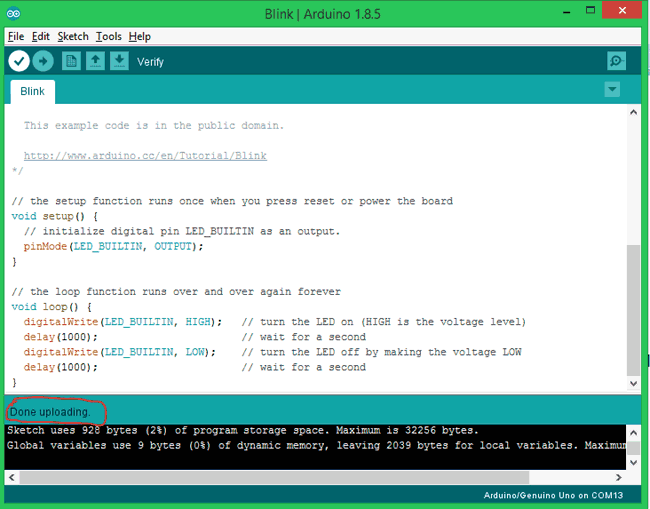Click the console scroll down arrow
Image resolution: width=650 pixels, height=509 pixels.
[633, 463]
